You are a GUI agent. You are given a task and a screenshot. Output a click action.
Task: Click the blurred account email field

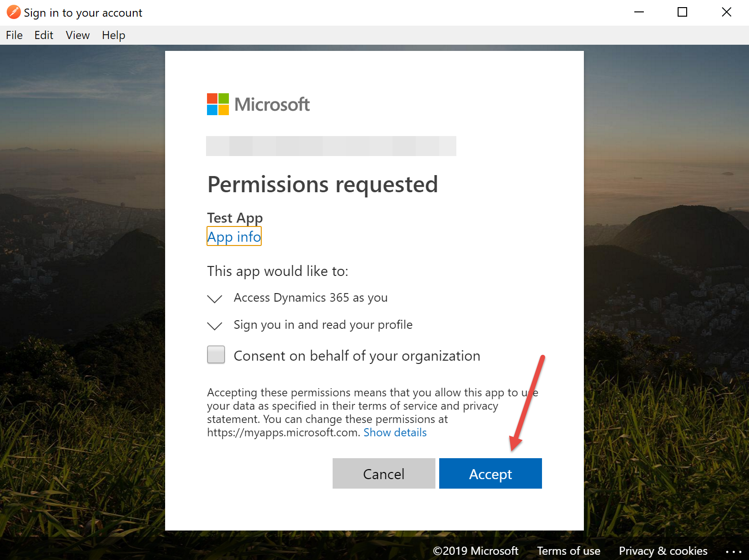pyautogui.click(x=331, y=146)
